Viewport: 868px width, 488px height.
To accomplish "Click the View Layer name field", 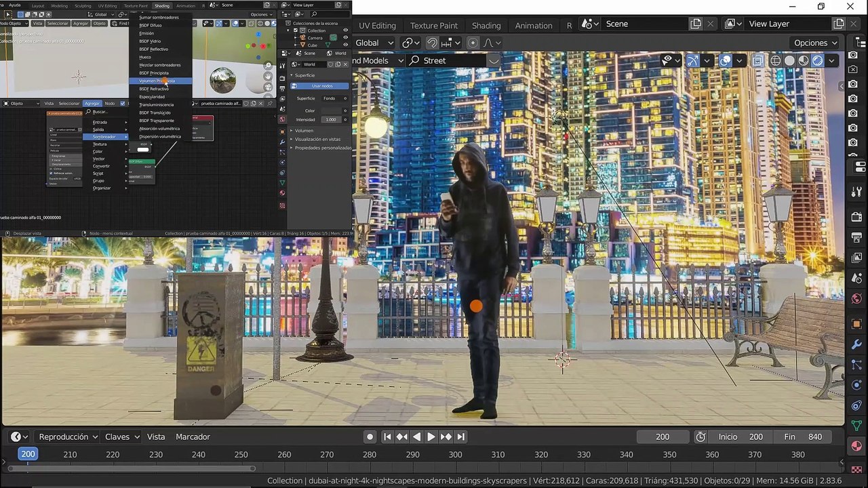I will click(x=787, y=24).
